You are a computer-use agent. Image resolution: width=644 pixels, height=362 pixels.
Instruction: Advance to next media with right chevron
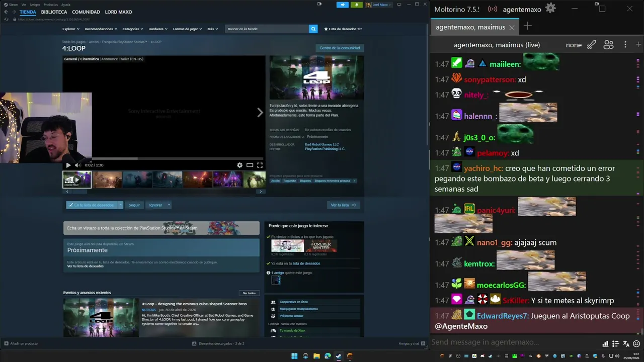[260, 113]
